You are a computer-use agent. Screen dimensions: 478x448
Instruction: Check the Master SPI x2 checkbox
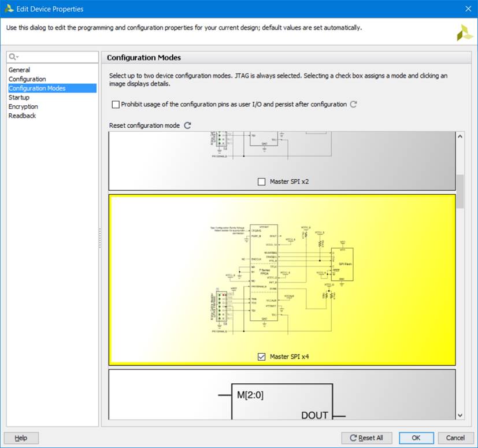262,182
